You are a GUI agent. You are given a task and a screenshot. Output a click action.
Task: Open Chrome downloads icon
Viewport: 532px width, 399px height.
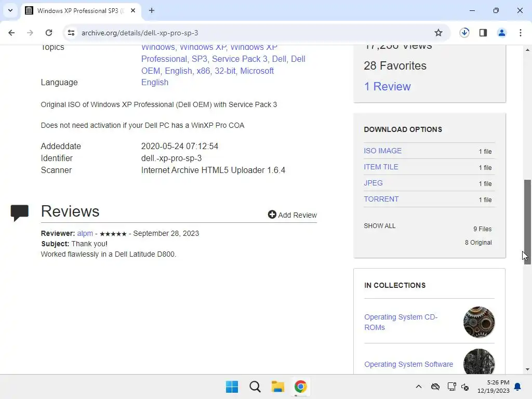(x=464, y=33)
